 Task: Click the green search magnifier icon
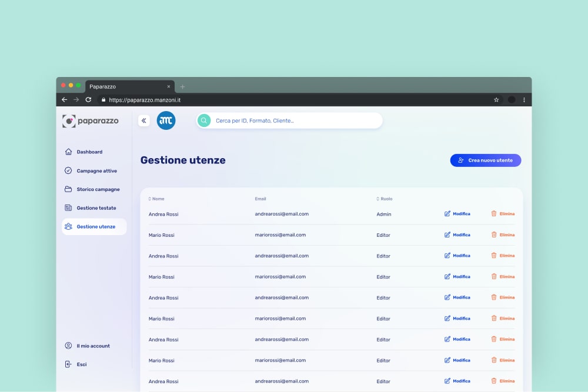click(x=204, y=120)
